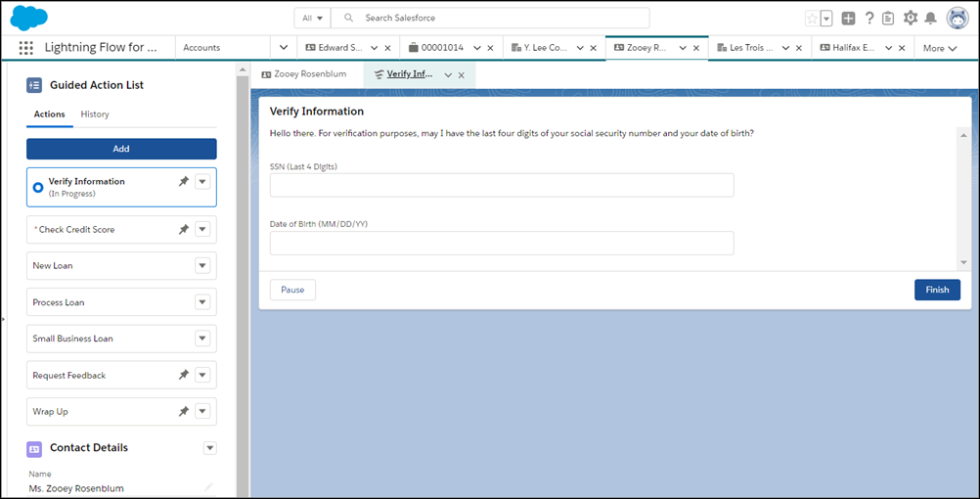Open the Request Feedback action menu arrow
Image resolution: width=980 pixels, height=499 pixels.
tap(202, 375)
